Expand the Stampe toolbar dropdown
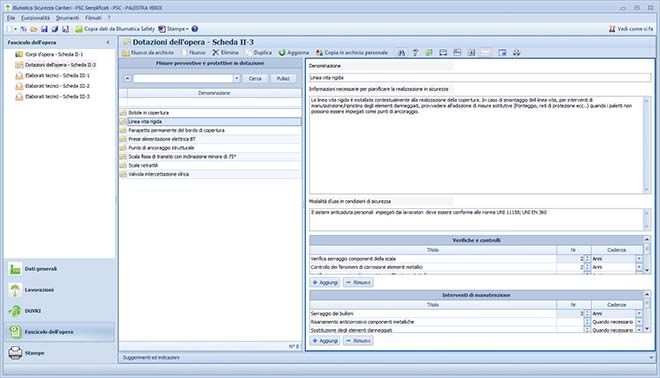Viewport: 660px width, 378px height. pyautogui.click(x=187, y=29)
